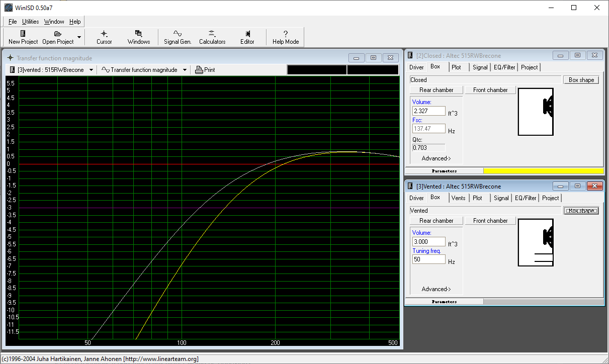The width and height of the screenshot is (609, 364).
Task: Click Parameters label in Closed window
Action: click(444, 171)
